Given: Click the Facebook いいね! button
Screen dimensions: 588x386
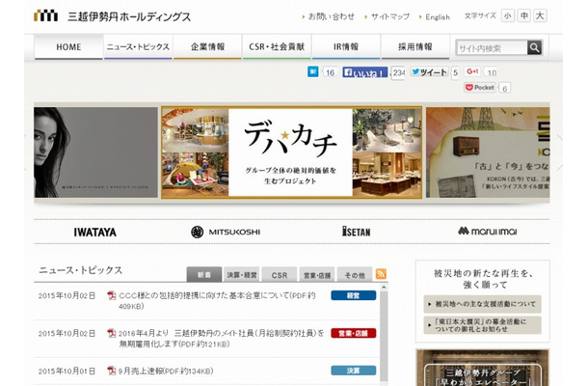Looking at the screenshot, I should [x=364, y=72].
